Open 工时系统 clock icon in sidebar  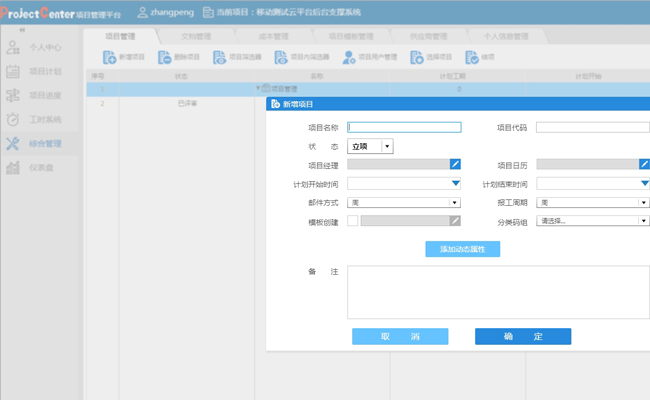pos(13,119)
